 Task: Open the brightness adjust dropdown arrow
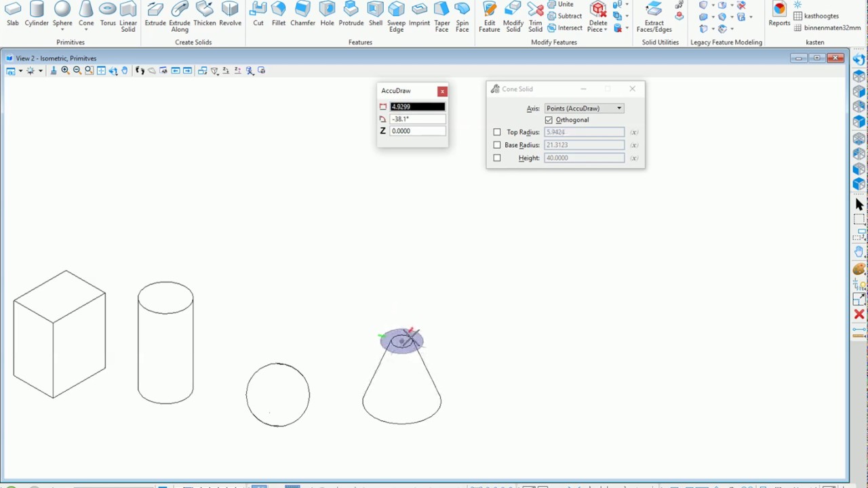(40, 70)
